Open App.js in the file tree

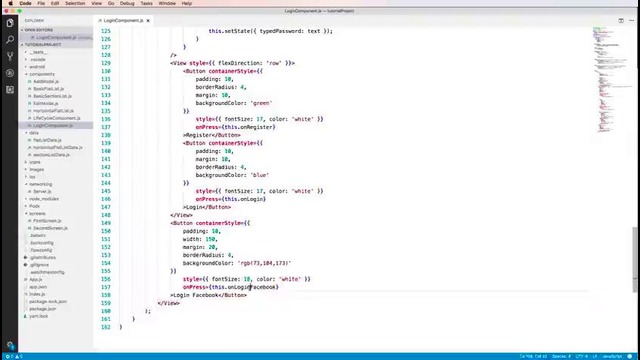(36, 280)
